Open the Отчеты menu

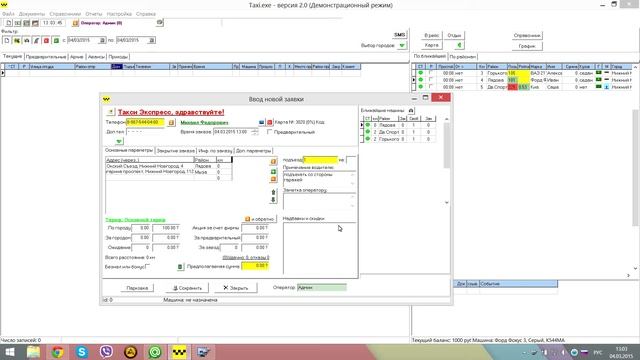coord(94,14)
